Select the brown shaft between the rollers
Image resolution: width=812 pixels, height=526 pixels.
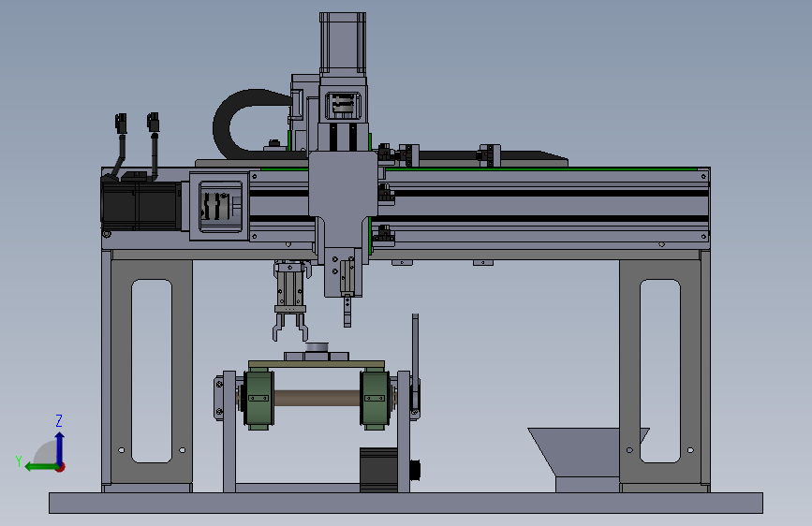[x=317, y=398]
